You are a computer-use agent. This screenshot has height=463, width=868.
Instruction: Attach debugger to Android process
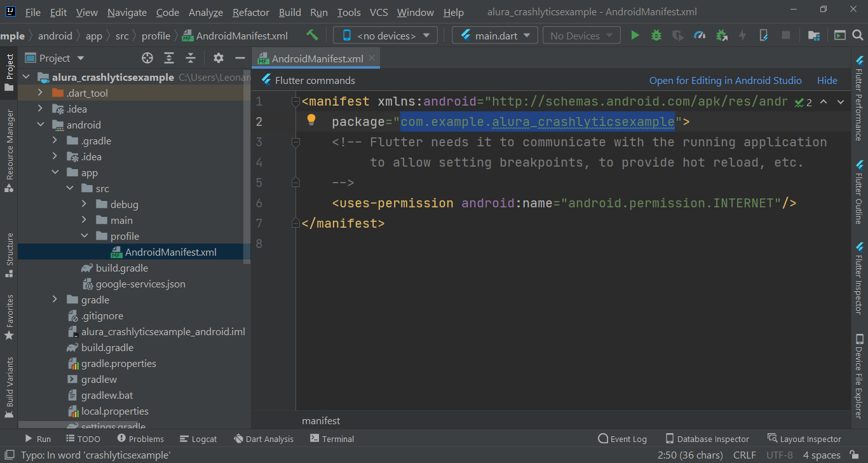tap(721, 35)
